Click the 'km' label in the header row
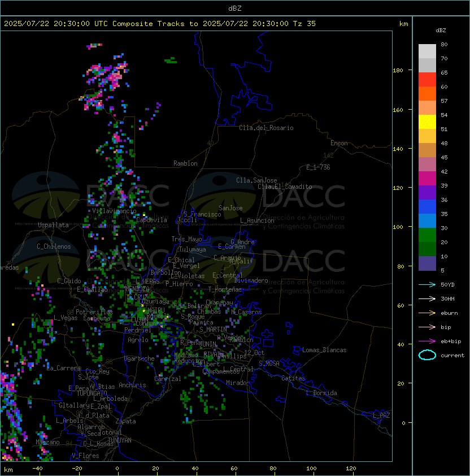 (403, 24)
